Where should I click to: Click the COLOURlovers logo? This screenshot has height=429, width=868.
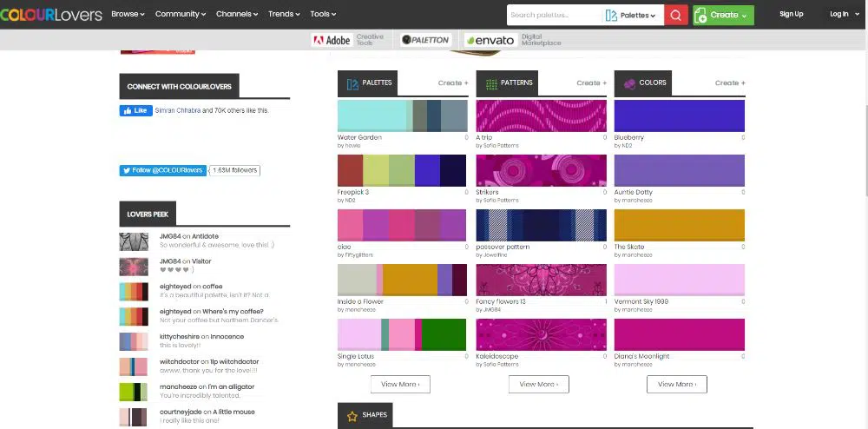[51, 14]
